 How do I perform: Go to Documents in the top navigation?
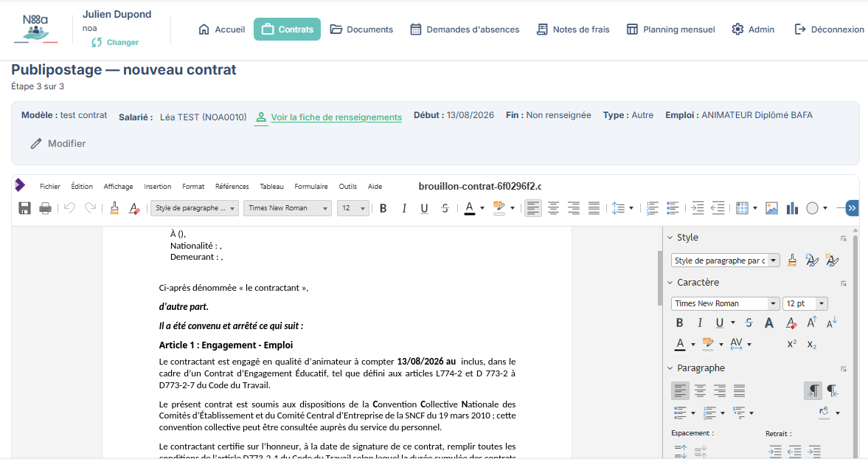point(361,30)
